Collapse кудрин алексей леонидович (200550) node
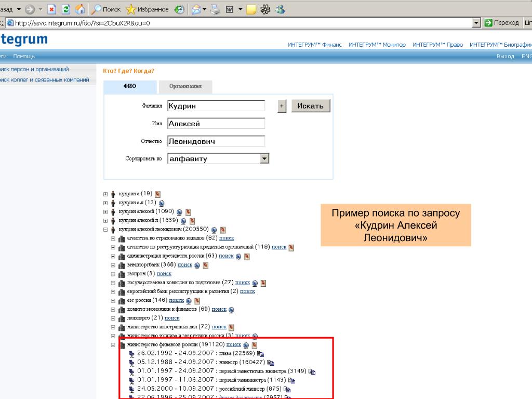The height and width of the screenshot is (399, 532). 105,230
